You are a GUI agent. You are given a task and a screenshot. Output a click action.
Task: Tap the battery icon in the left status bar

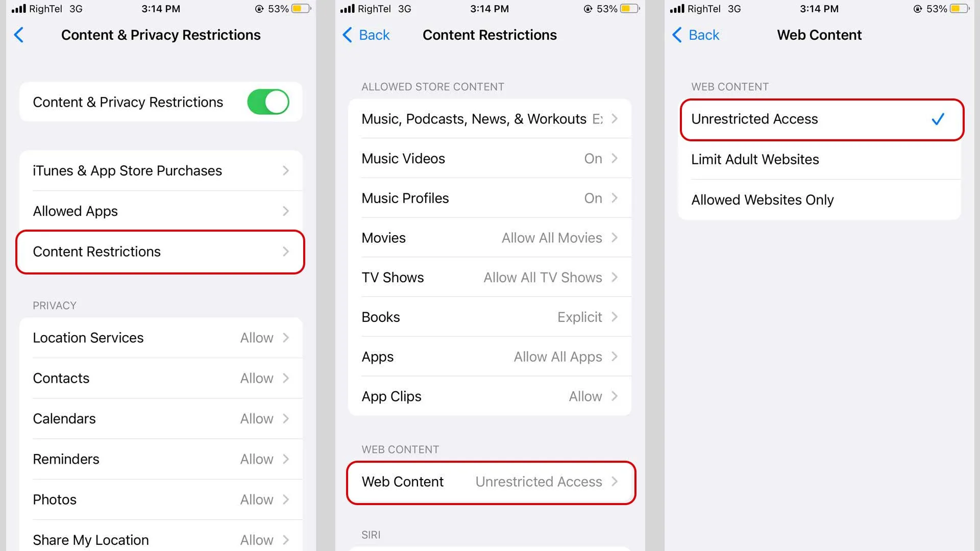(301, 9)
